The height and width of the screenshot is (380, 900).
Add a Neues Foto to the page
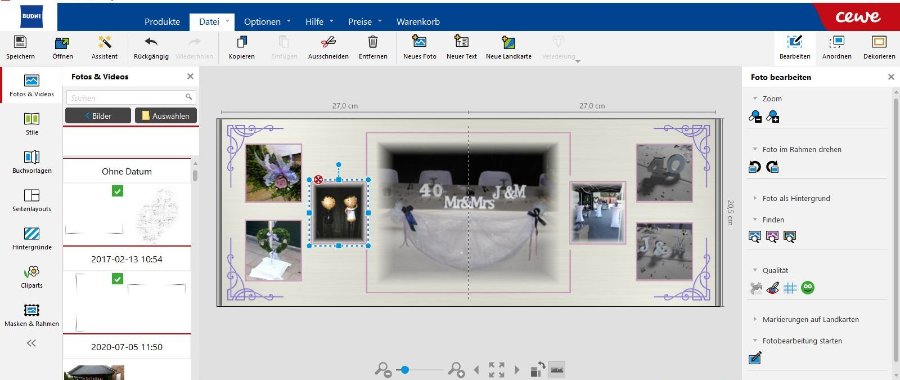(x=420, y=41)
